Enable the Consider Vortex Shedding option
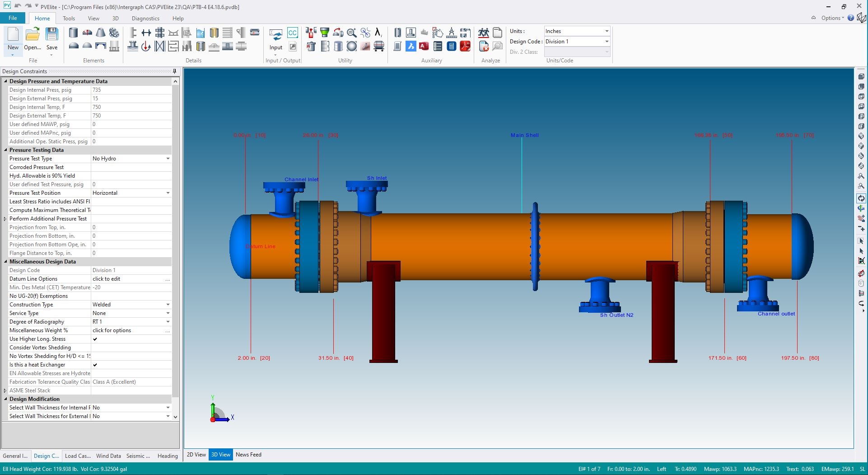Viewport: 868px width, 475px height. point(95,348)
